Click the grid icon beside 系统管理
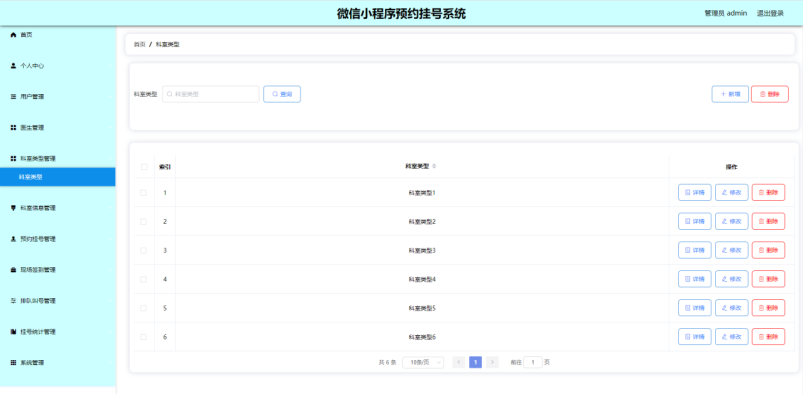 tap(13, 362)
